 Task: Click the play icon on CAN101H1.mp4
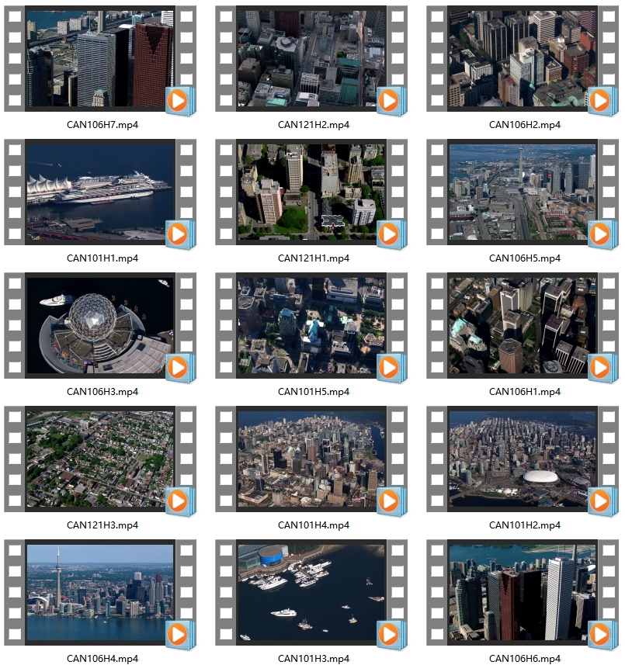[x=180, y=234]
